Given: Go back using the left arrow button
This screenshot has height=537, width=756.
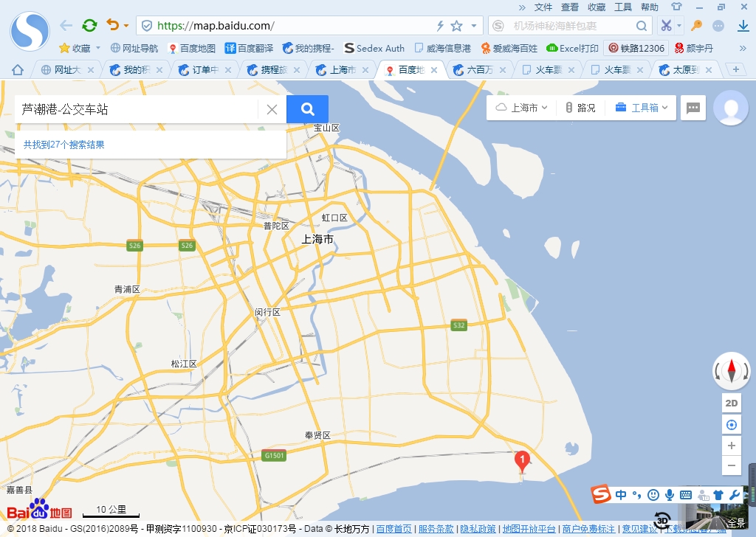Looking at the screenshot, I should pyautogui.click(x=66, y=26).
